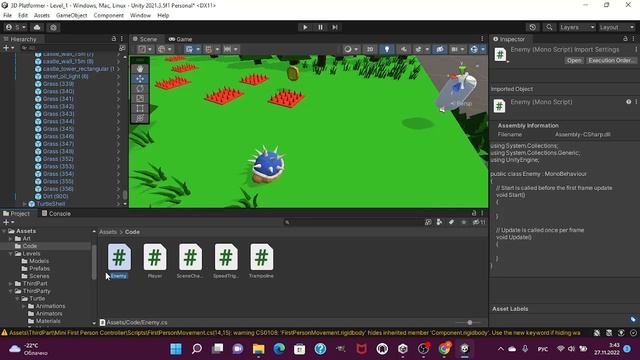Click the Play button
The image size is (640, 360).
click(305, 27)
